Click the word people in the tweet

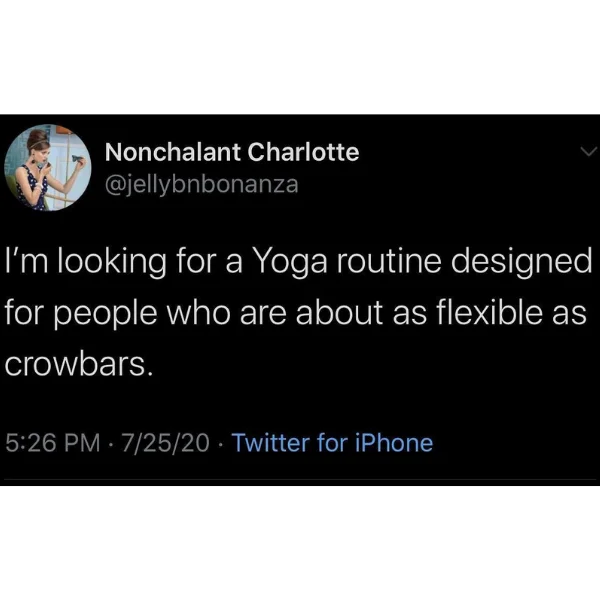[105, 315]
